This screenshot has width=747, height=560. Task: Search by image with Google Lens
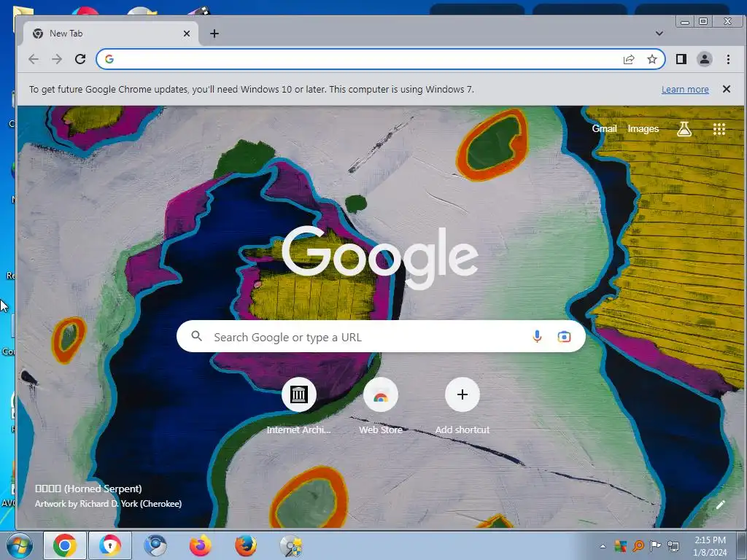click(564, 337)
